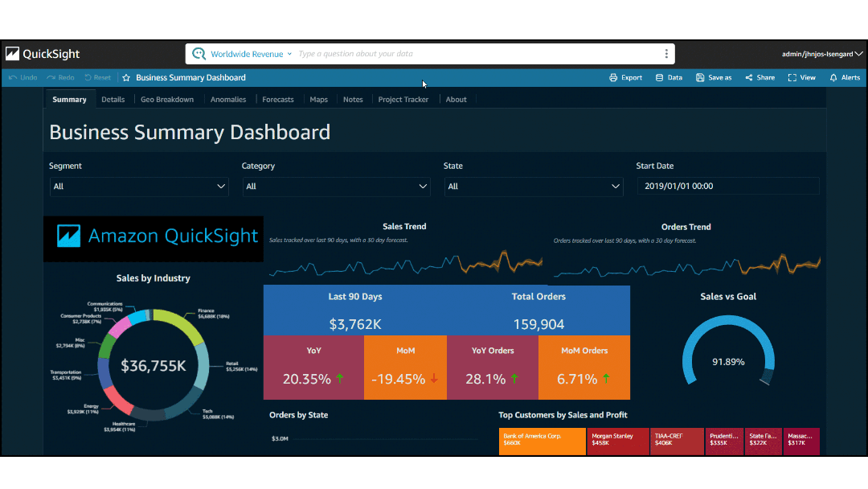This screenshot has height=489, width=868.
Task: Click the Undo button
Action: click(23, 78)
